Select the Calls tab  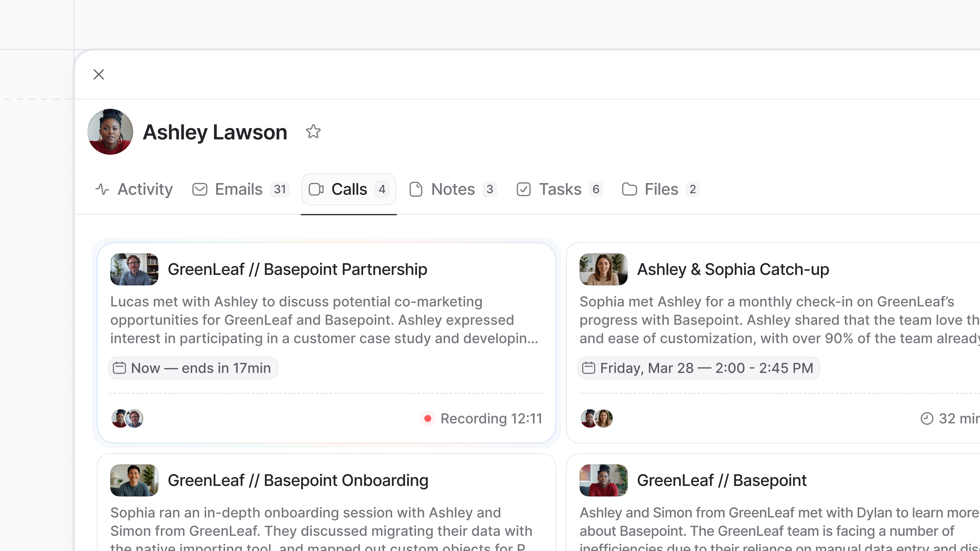pos(348,189)
